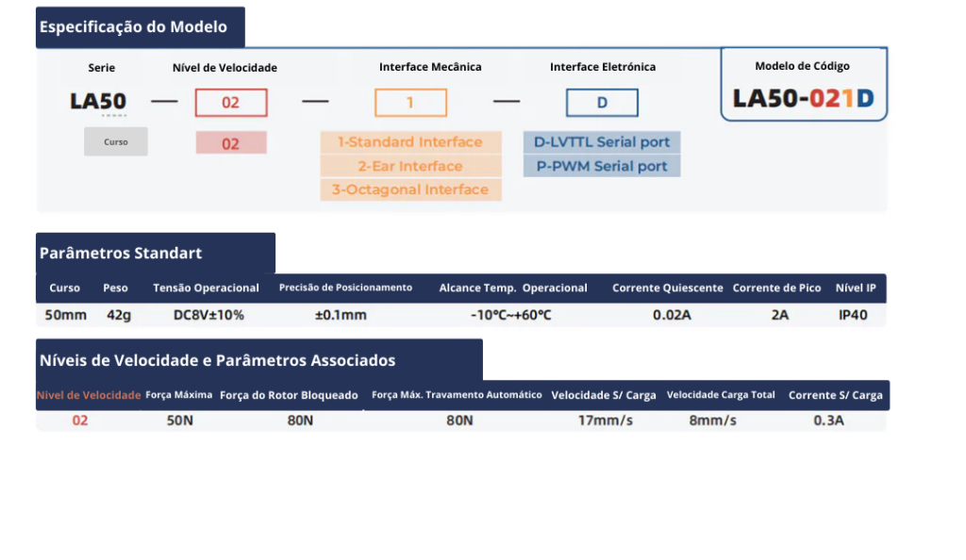966x560 pixels.
Task: Select the Parâmetros Standart section header
Action: (121, 253)
